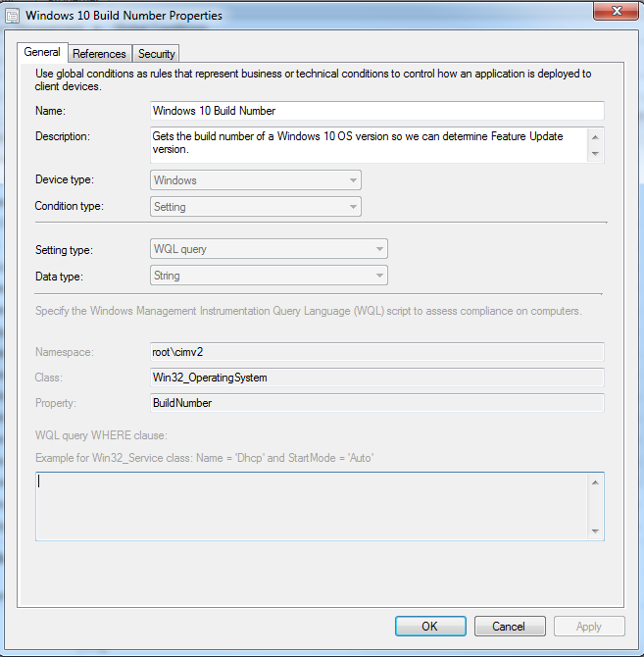Click the Namespace field with root\cimv2

[x=376, y=352]
